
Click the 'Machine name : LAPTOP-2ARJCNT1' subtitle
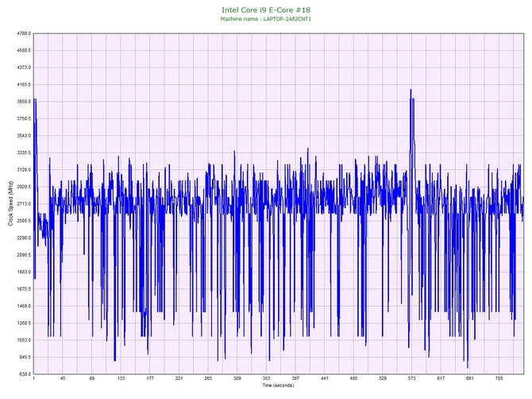pyautogui.click(x=266, y=19)
